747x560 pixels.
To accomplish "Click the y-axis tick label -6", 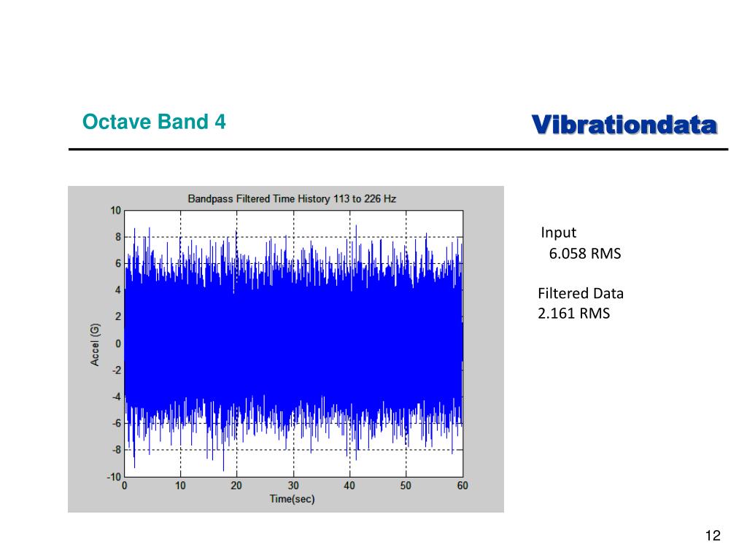I will [116, 423].
